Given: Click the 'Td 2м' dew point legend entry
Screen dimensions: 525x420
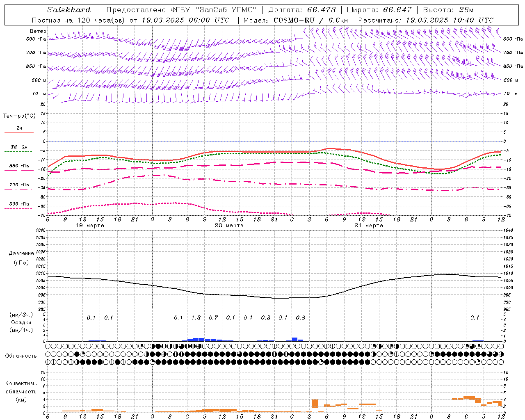Looking at the screenshot, I should 19,147.
